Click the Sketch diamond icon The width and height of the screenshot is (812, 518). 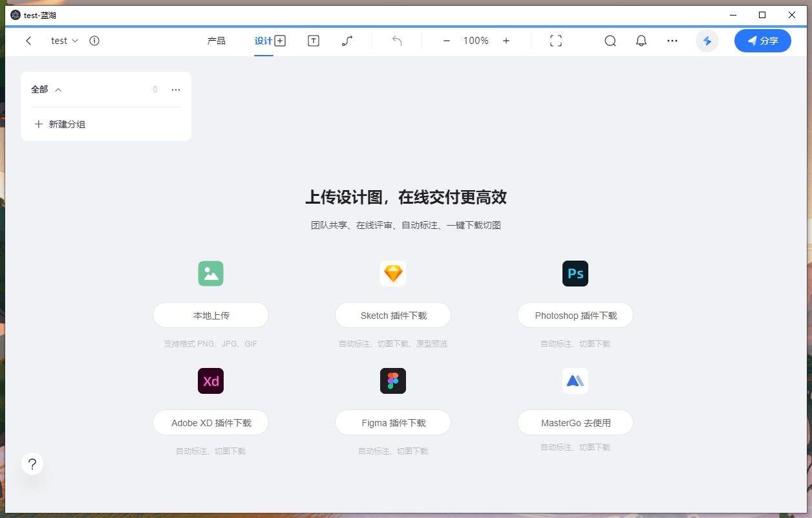coord(393,274)
